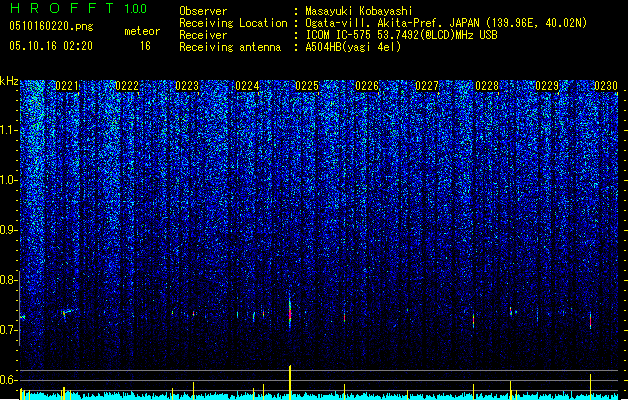Click the tallest yellow signal spike before 0225
This screenshot has width=629, height=400.
pos(290,382)
